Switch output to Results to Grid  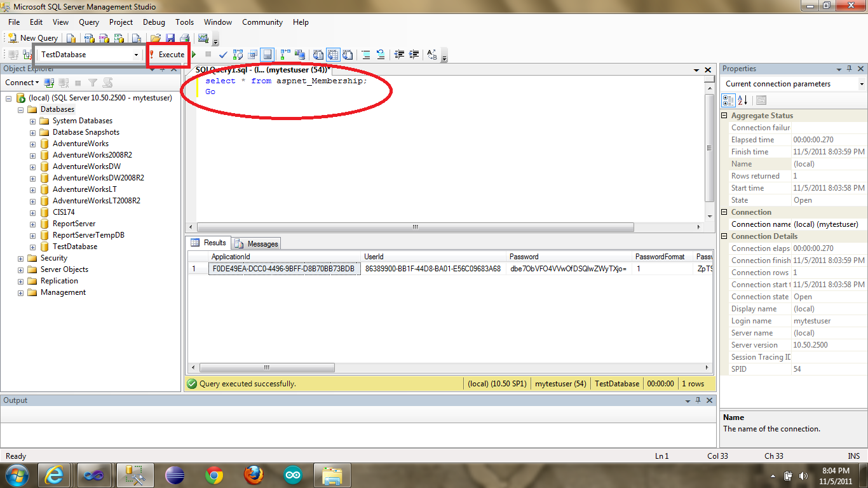point(332,55)
